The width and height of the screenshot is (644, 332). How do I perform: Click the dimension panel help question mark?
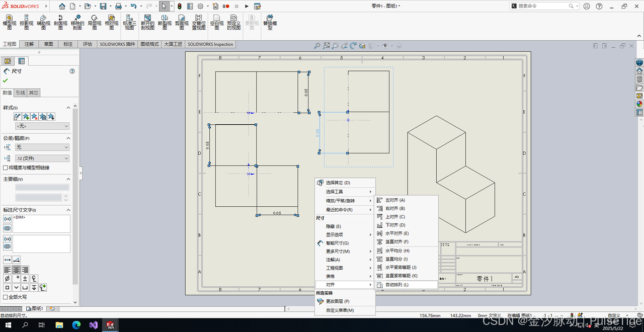[x=72, y=71]
